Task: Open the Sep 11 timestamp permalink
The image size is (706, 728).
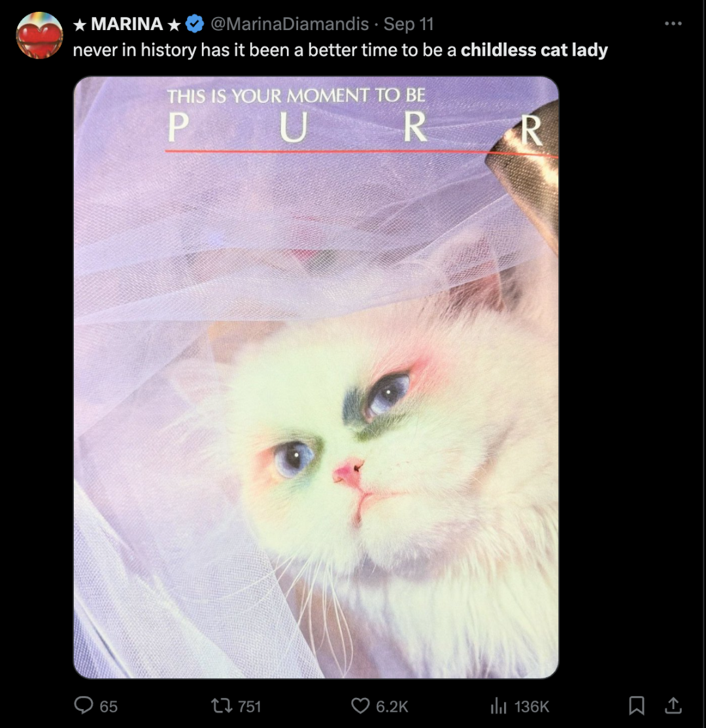Action: [x=409, y=24]
